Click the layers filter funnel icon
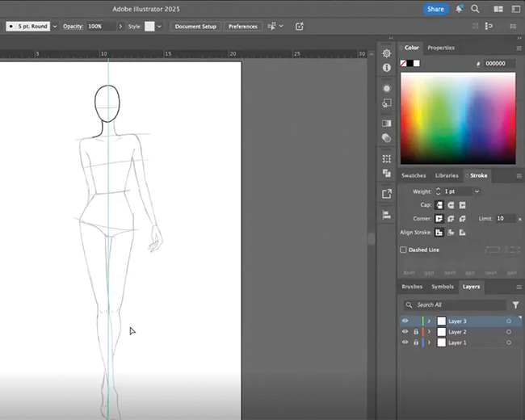The width and height of the screenshot is (525, 420). point(515,305)
